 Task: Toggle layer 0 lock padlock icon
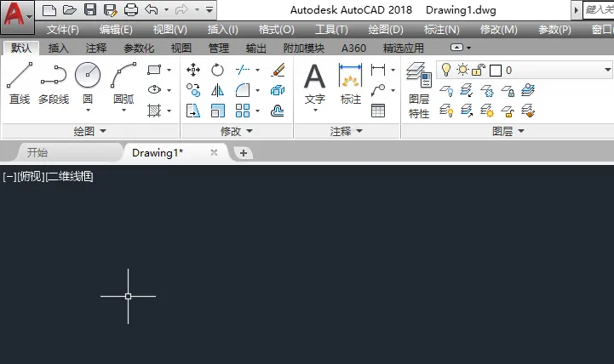click(x=478, y=70)
